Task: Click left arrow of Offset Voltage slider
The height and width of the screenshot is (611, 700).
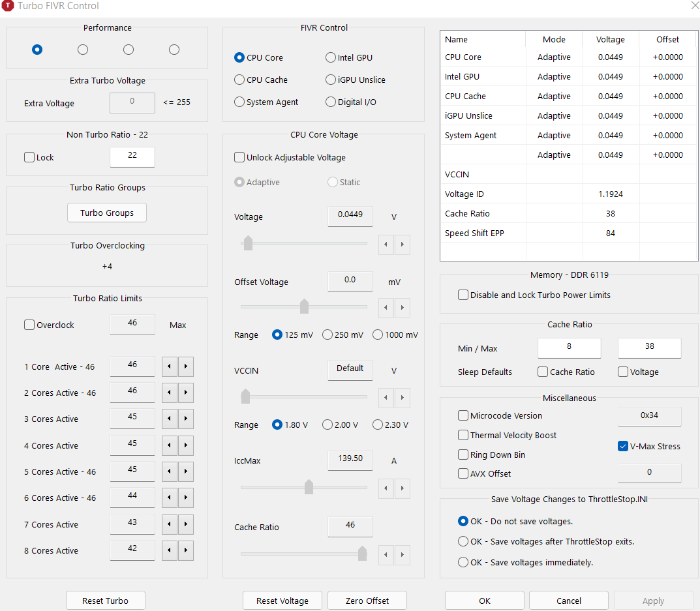Action: click(386, 308)
